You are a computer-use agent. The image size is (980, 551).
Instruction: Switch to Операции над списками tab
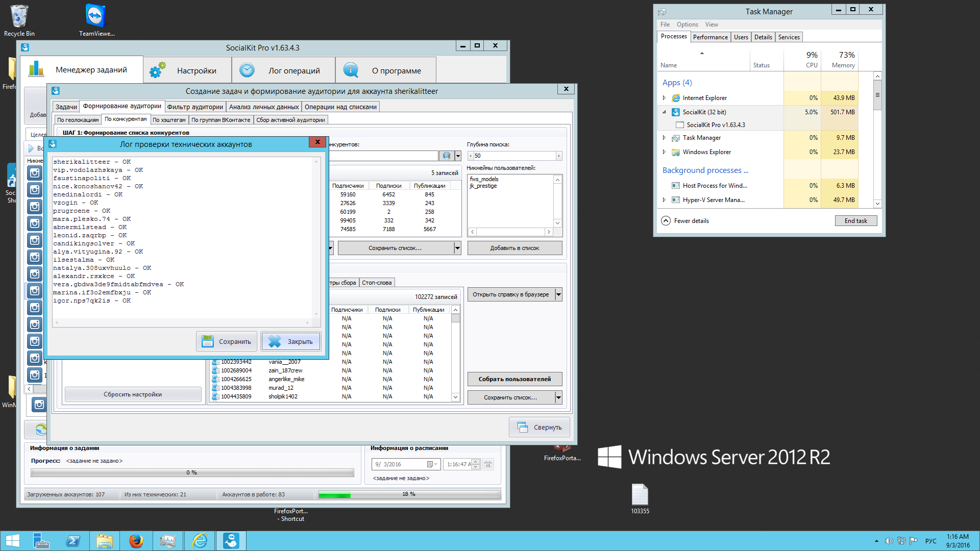pos(340,107)
